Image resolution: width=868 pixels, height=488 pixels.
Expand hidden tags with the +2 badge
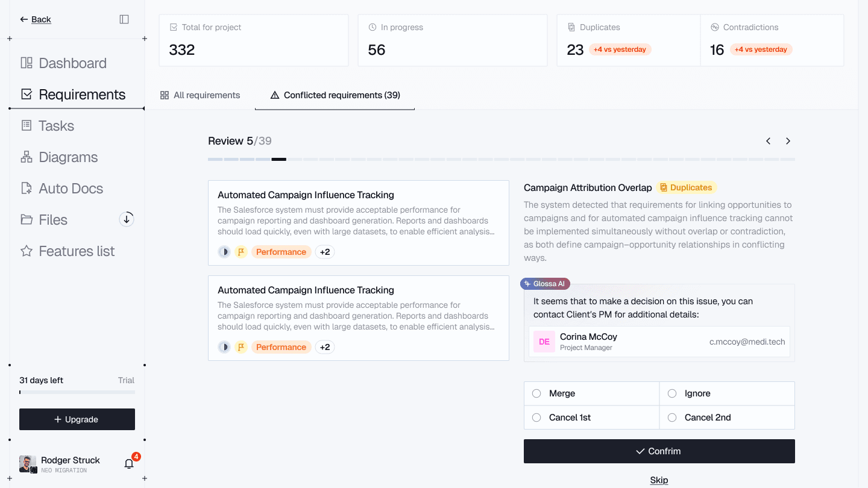pyautogui.click(x=324, y=252)
